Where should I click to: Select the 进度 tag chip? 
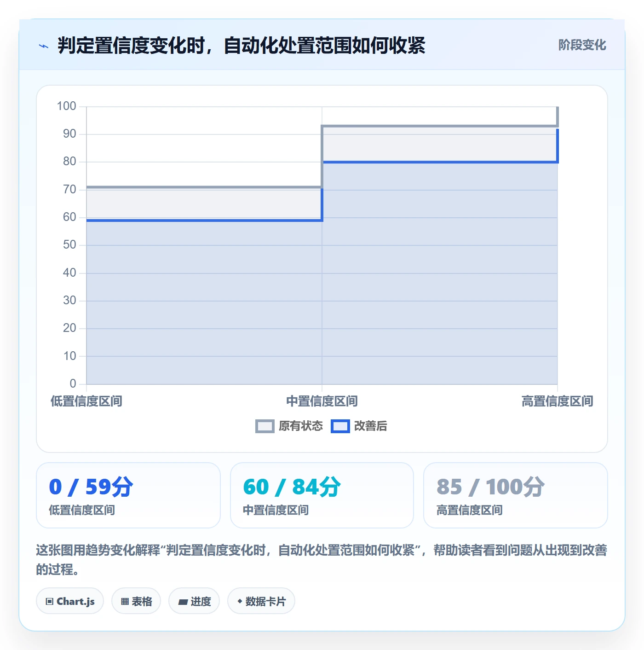(194, 601)
